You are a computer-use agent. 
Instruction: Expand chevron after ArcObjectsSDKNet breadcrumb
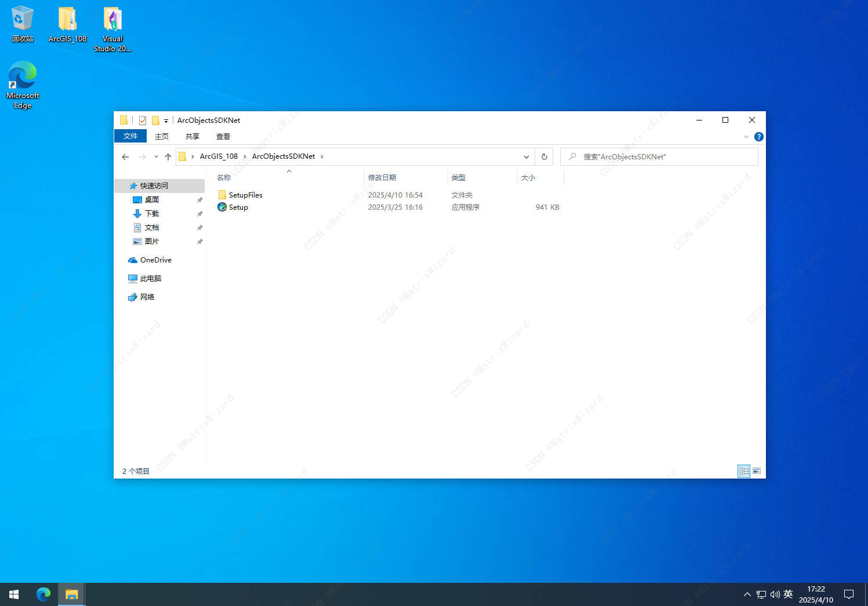(322, 156)
